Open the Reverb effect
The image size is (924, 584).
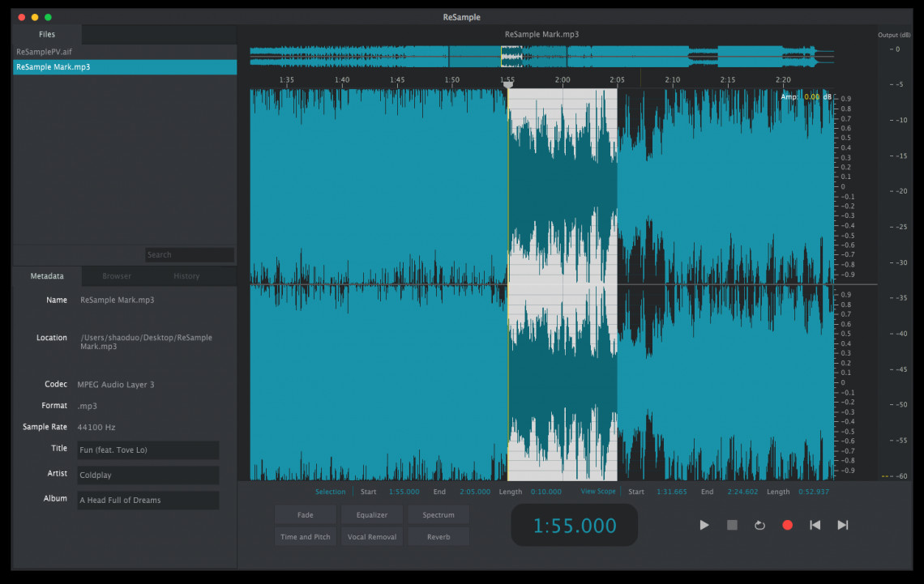click(x=438, y=537)
